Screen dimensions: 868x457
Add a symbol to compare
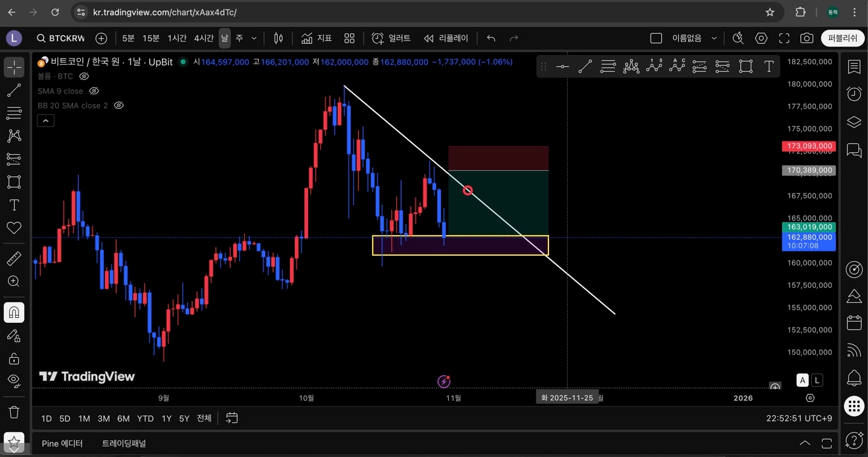(101, 38)
